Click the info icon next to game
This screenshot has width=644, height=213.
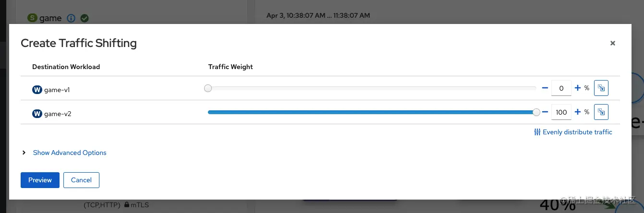pos(71,18)
